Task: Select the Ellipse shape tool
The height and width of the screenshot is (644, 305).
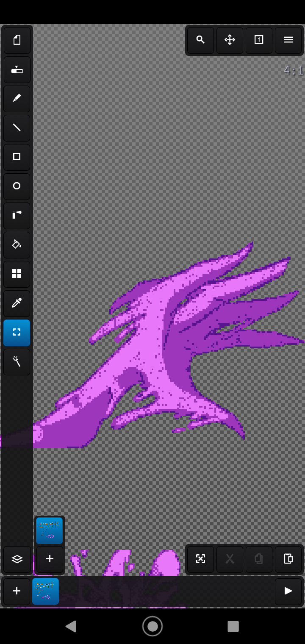Action: pos(17,186)
